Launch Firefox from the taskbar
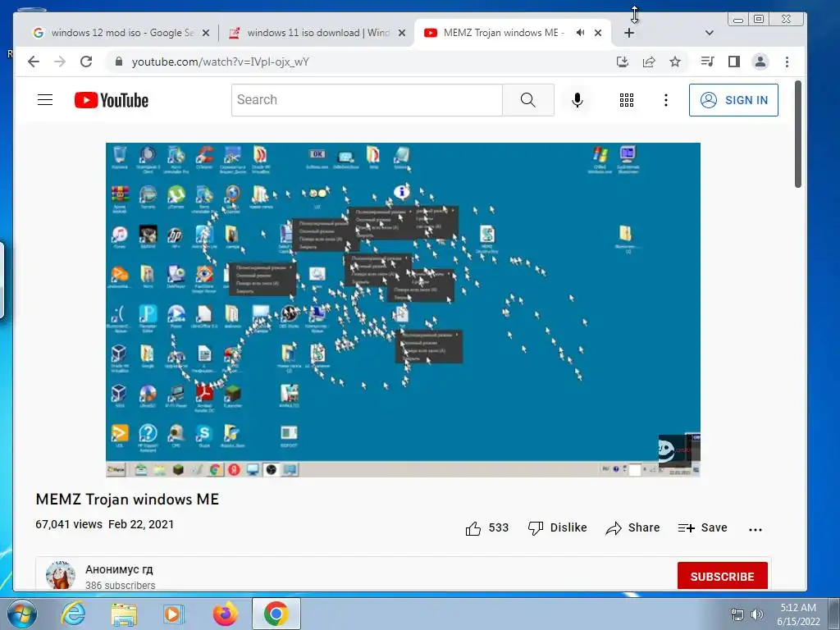 tap(225, 614)
